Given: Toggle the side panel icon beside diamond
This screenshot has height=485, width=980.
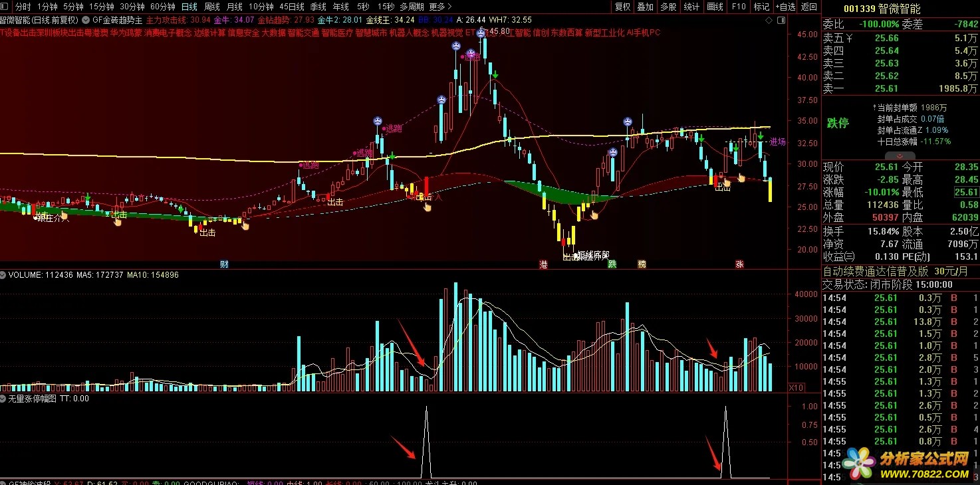Looking at the screenshot, I should 781,20.
